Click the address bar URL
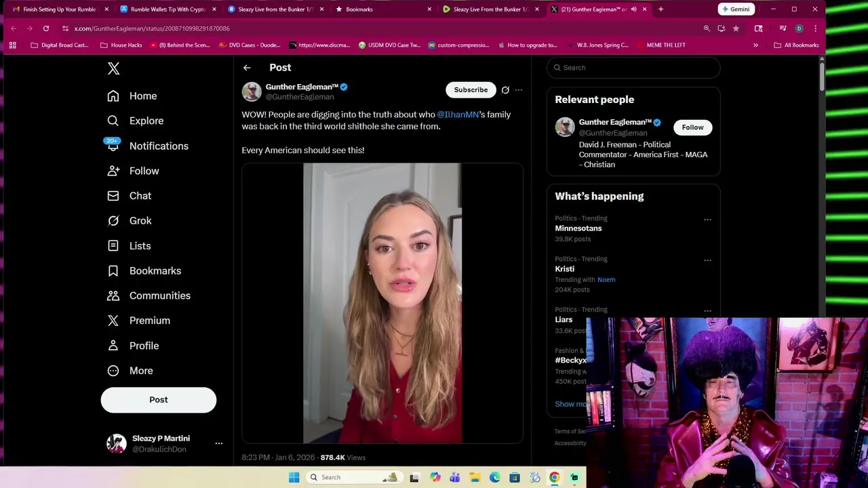 152,28
